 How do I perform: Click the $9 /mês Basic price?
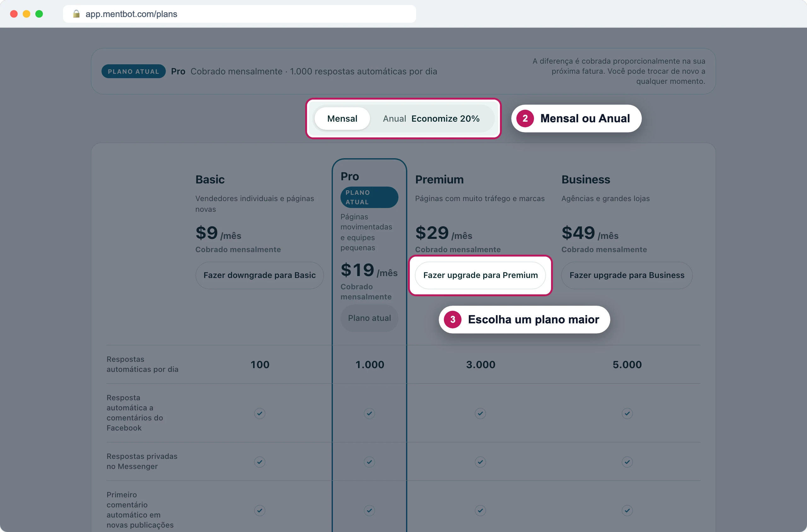point(218,233)
